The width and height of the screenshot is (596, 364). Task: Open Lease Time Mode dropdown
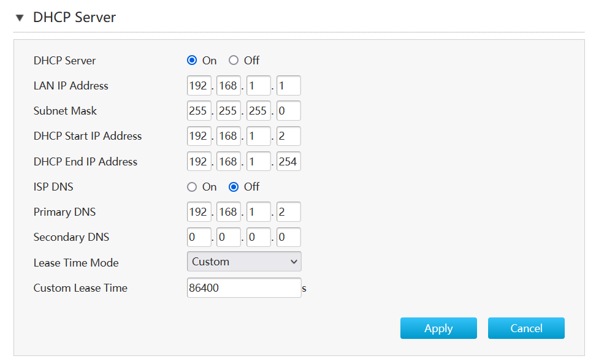point(244,262)
